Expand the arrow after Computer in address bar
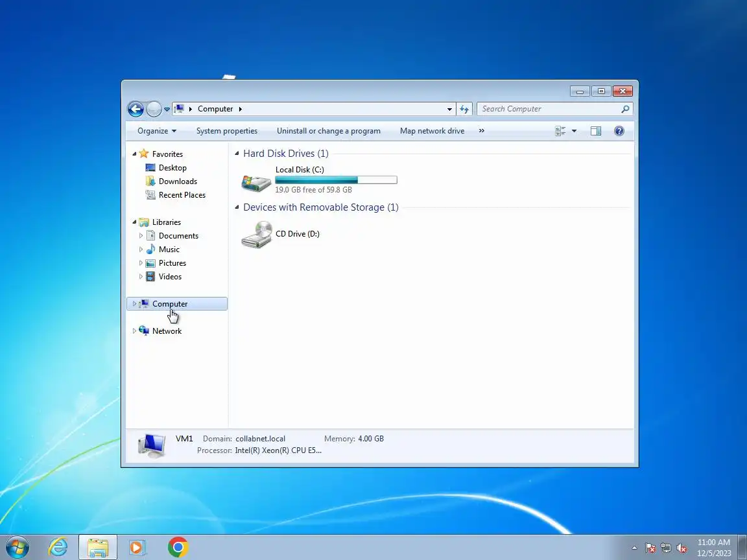The height and width of the screenshot is (560, 747). [240, 109]
